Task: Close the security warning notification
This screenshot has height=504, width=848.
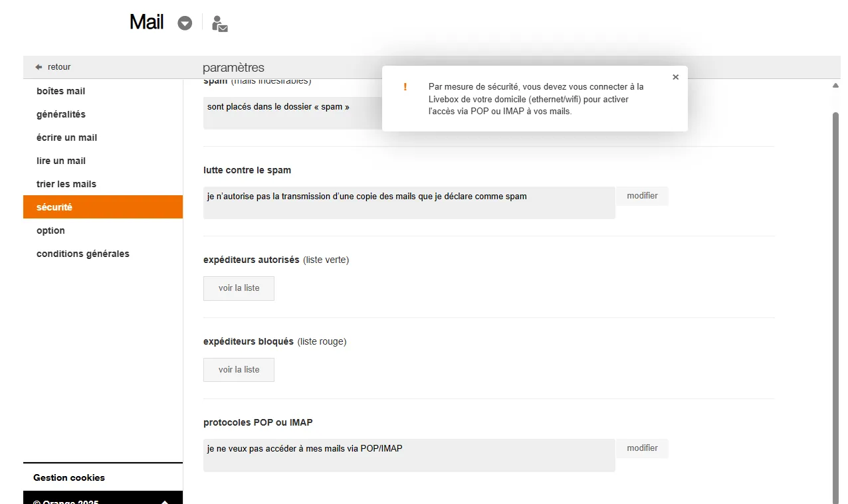Action: click(675, 77)
